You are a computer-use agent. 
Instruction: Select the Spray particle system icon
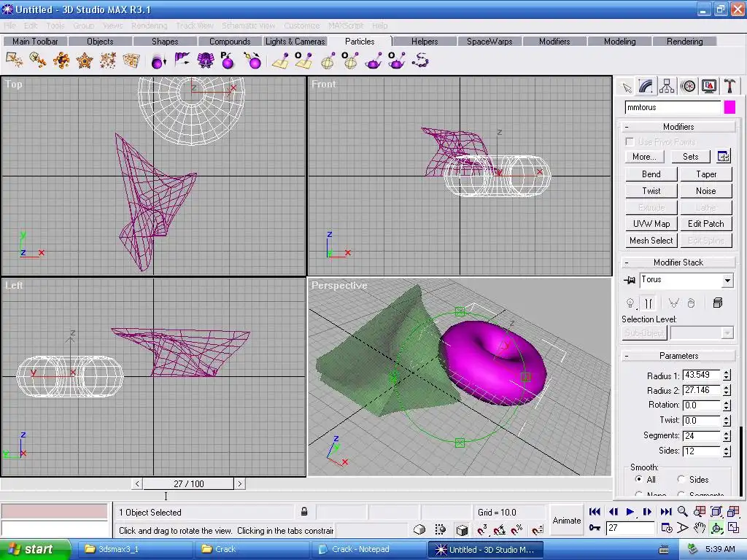coord(15,60)
